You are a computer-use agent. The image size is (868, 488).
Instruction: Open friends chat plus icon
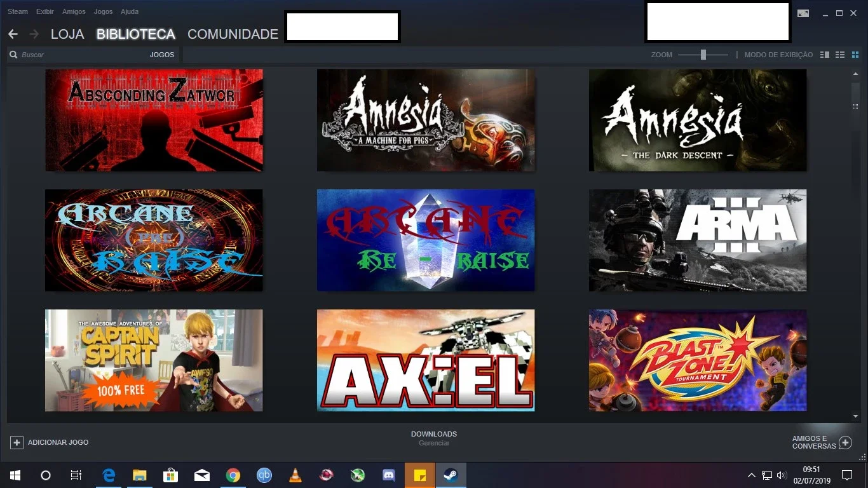[845, 442]
